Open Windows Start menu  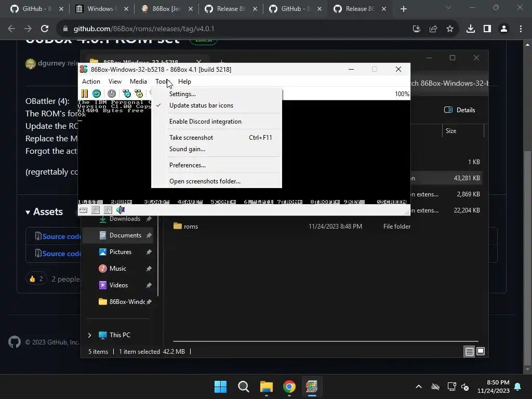tap(220, 387)
